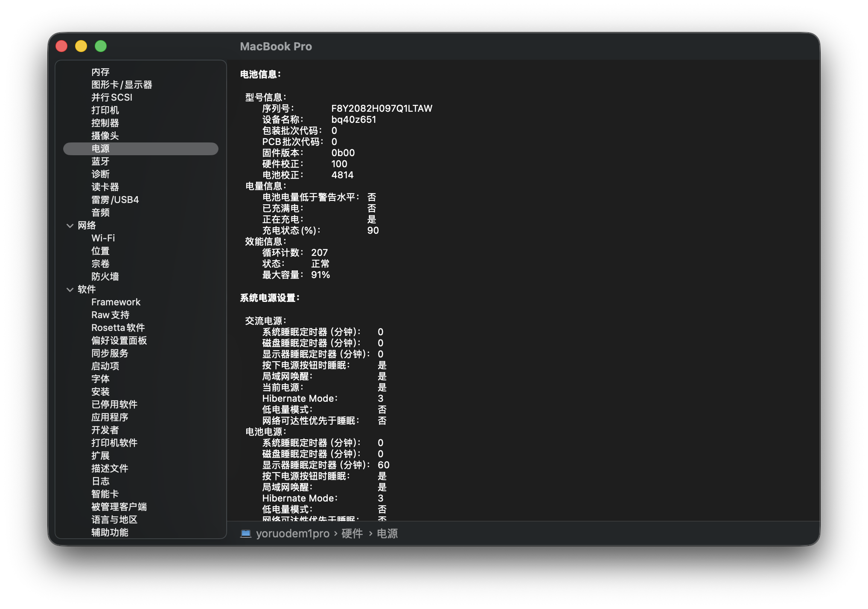Select 并行 SCSI item
The height and width of the screenshot is (609, 868).
click(112, 98)
